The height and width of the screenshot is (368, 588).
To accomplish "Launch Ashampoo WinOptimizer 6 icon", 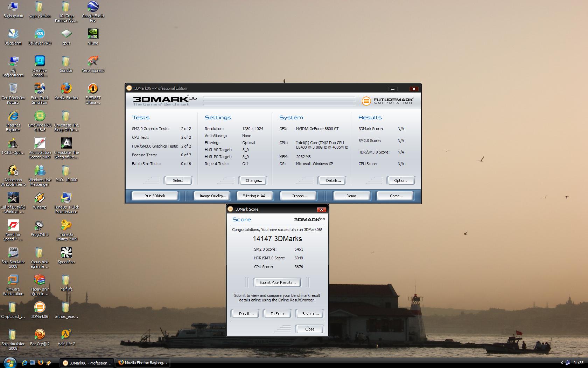I will point(13,176).
